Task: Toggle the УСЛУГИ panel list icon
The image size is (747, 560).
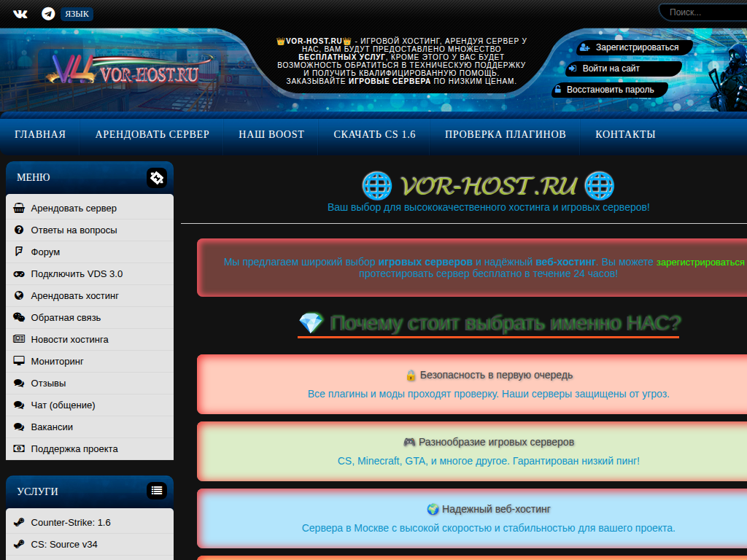Action: tap(156, 491)
